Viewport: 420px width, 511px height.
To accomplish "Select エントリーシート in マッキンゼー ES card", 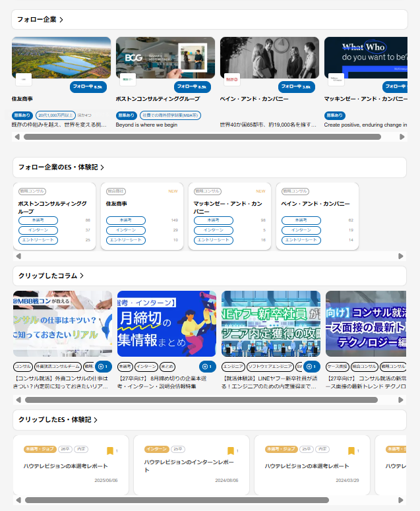I will (x=214, y=240).
